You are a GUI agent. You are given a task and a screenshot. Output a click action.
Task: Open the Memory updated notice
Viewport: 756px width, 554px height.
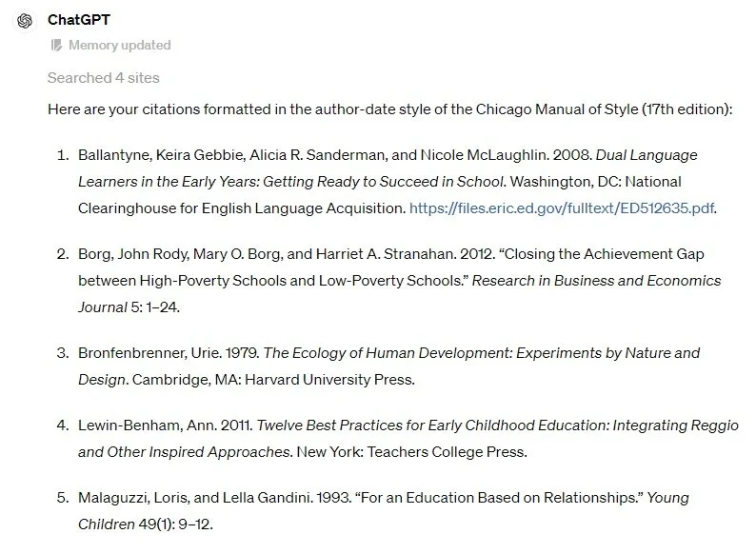110,46
